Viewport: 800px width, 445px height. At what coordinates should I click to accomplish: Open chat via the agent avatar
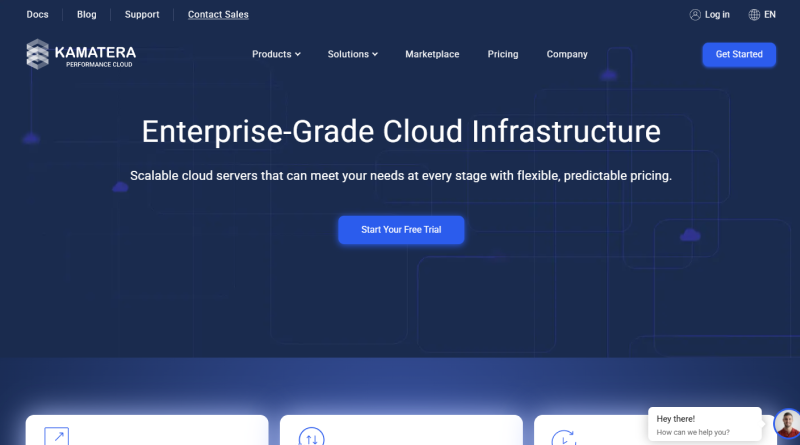pyautogui.click(x=788, y=424)
